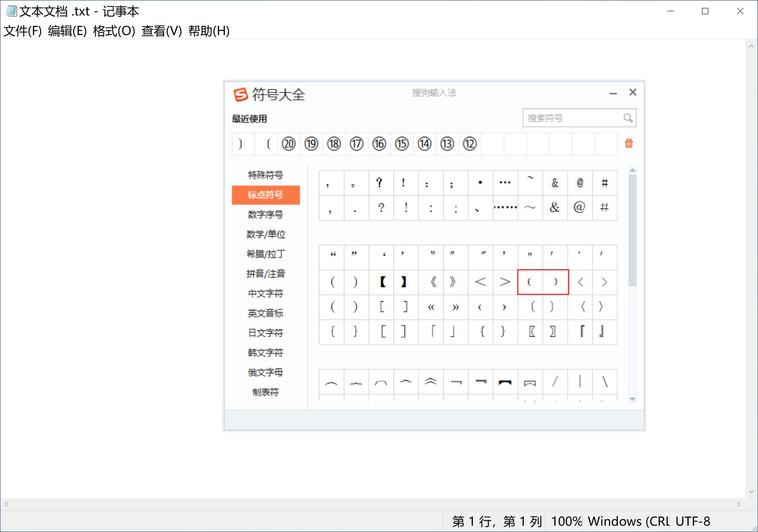Insert circled number 16 from recently used
Image resolution: width=758 pixels, height=532 pixels.
(x=379, y=144)
